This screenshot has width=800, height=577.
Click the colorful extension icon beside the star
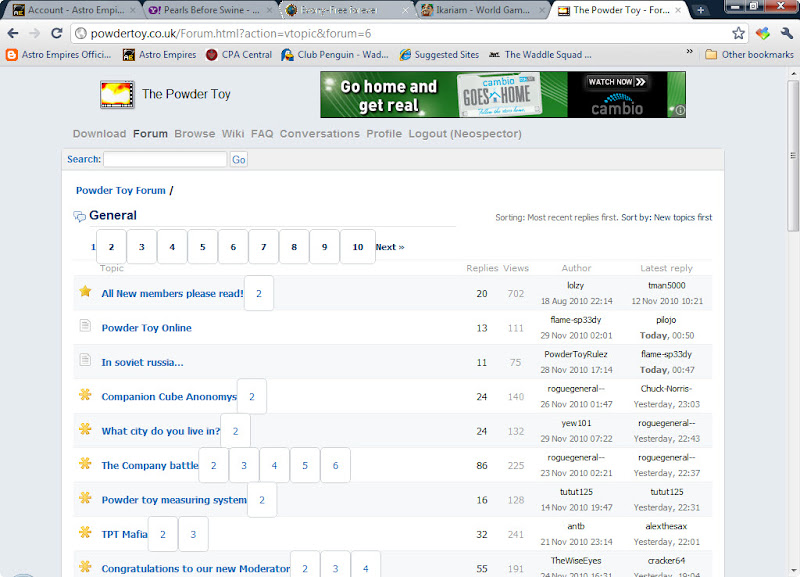[x=762, y=34]
